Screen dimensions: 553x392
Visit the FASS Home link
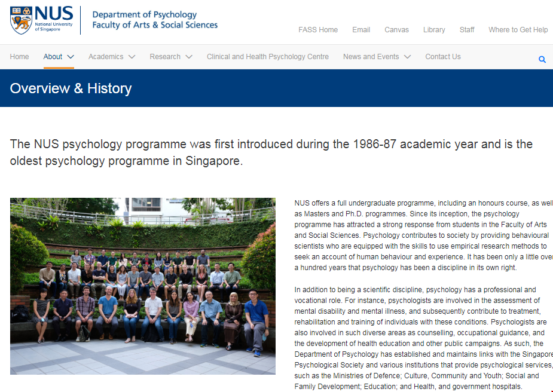click(317, 29)
